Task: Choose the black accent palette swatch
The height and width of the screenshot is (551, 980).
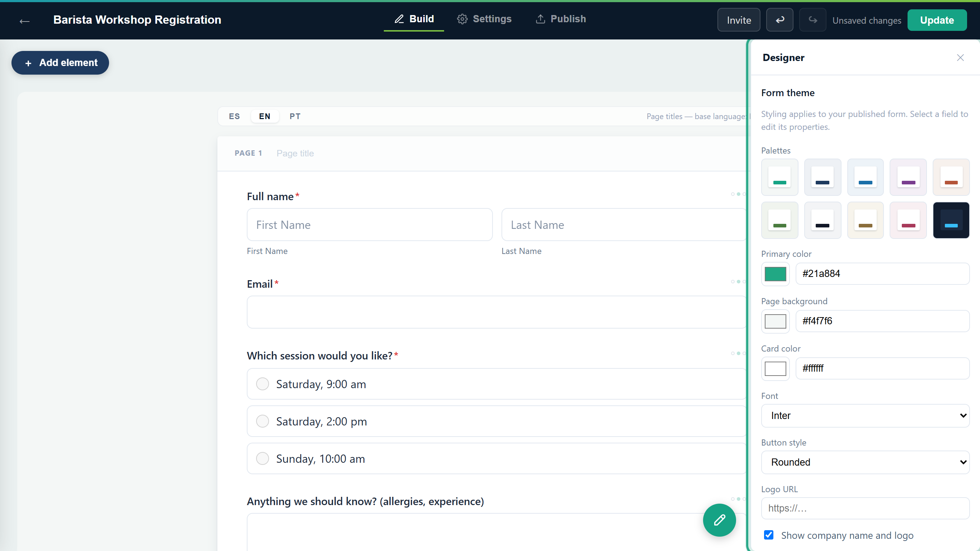Action: tap(823, 220)
